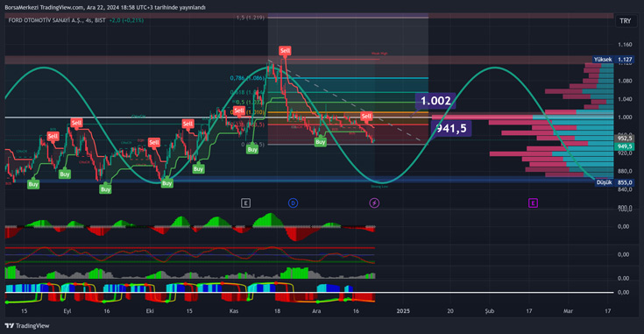Click the Şub month label on time axis

click(x=490, y=311)
